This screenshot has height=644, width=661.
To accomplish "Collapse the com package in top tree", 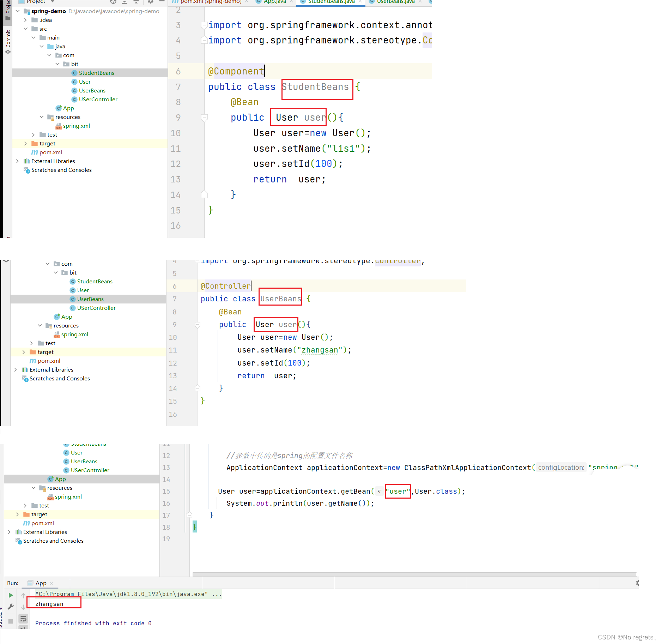I will click(x=49, y=55).
